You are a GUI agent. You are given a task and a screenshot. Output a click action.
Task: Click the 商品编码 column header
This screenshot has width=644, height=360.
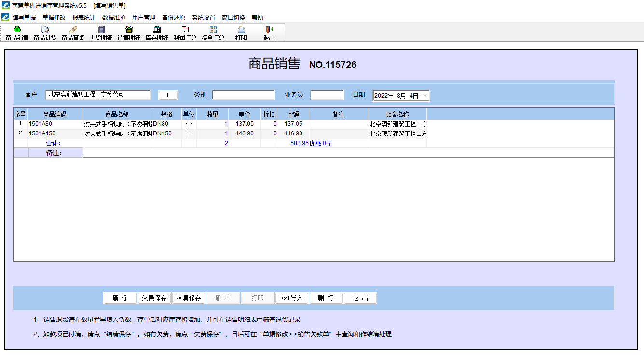[55, 114]
